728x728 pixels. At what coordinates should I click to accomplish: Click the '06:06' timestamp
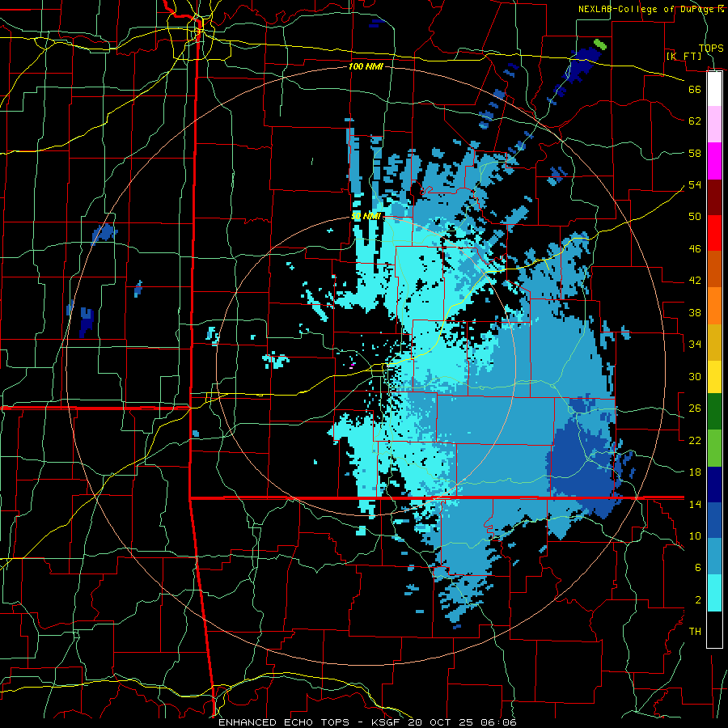click(499, 722)
